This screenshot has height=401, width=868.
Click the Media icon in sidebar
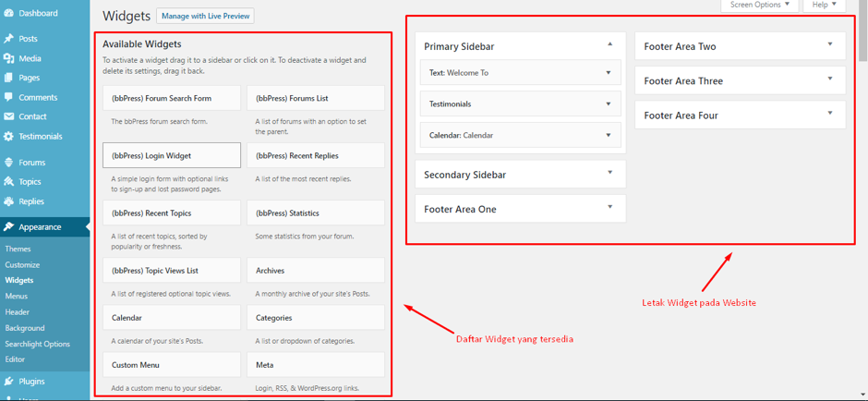tap(8, 58)
